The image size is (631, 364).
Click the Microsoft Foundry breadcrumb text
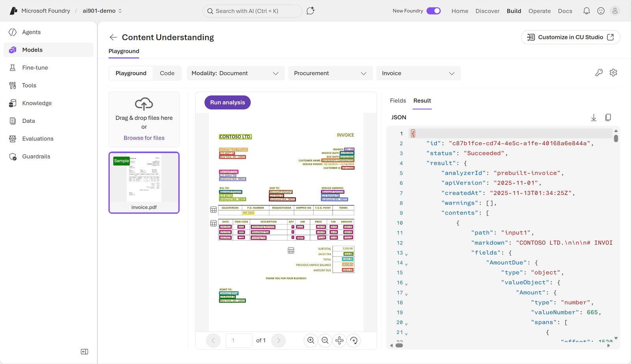(46, 11)
